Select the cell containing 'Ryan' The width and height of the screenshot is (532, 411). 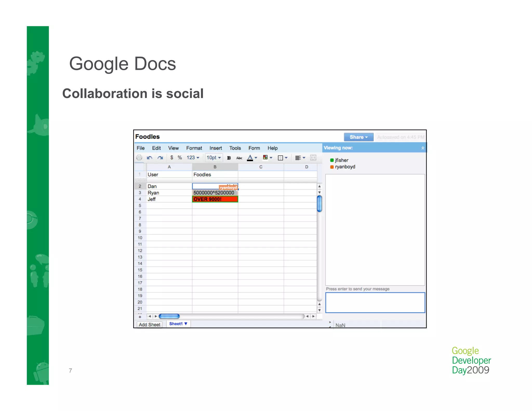169,193
